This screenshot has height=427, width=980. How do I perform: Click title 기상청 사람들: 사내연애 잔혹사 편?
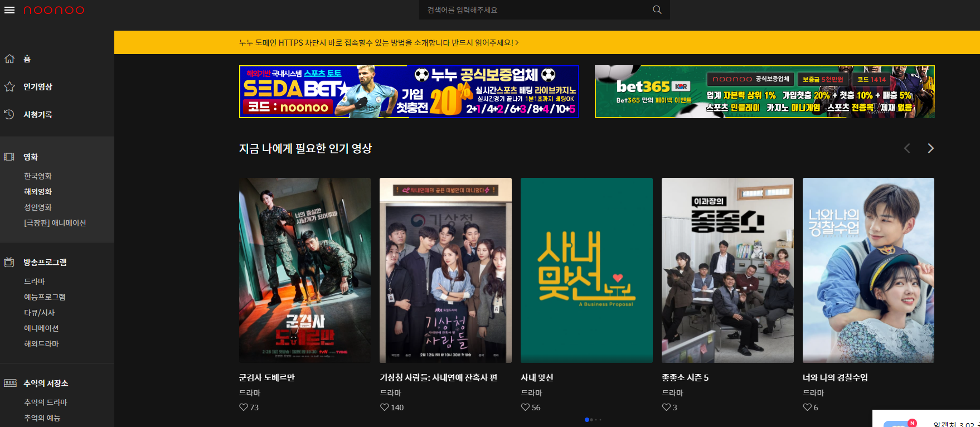click(439, 377)
